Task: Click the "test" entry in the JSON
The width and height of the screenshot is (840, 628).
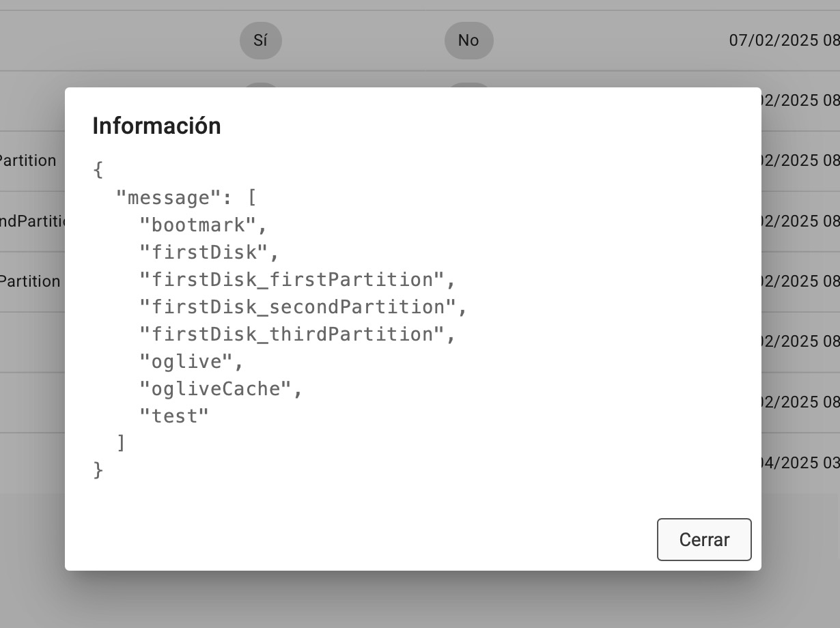Action: point(173,416)
